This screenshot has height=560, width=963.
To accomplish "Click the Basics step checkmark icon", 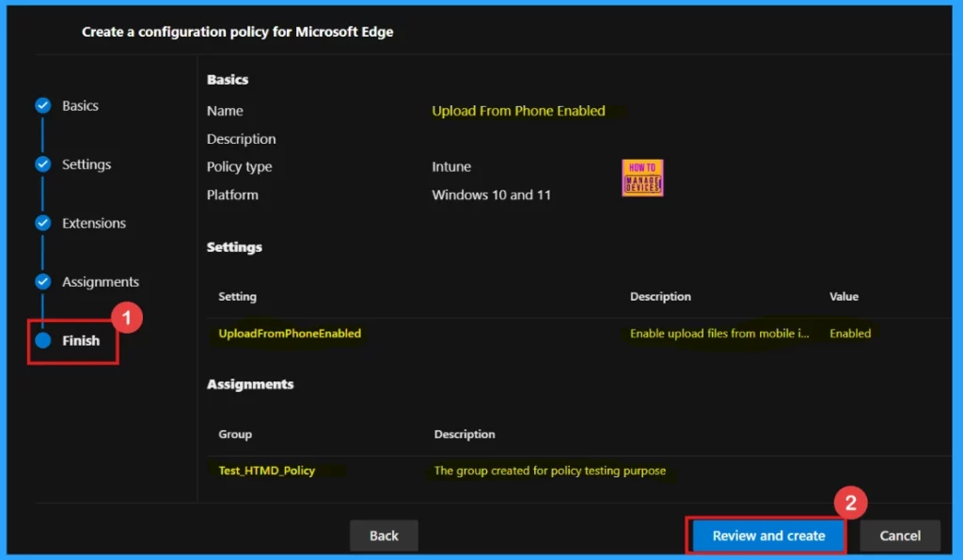I will click(43, 105).
